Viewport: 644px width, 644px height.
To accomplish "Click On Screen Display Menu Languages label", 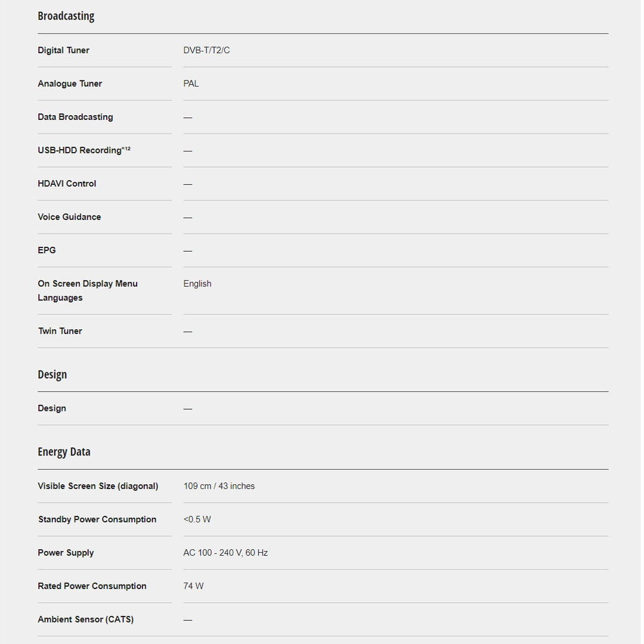I will click(x=87, y=290).
